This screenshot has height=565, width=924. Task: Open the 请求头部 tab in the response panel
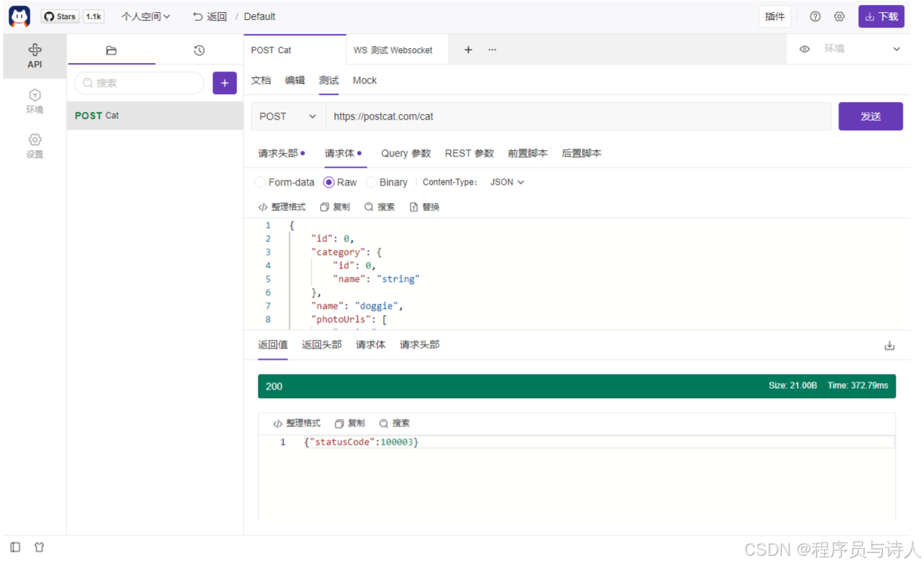(x=419, y=345)
